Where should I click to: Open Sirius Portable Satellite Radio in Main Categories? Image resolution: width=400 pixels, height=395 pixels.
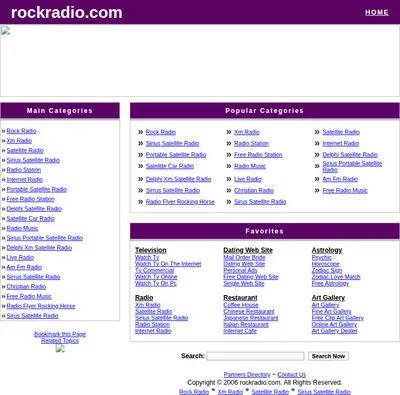pyautogui.click(x=45, y=238)
